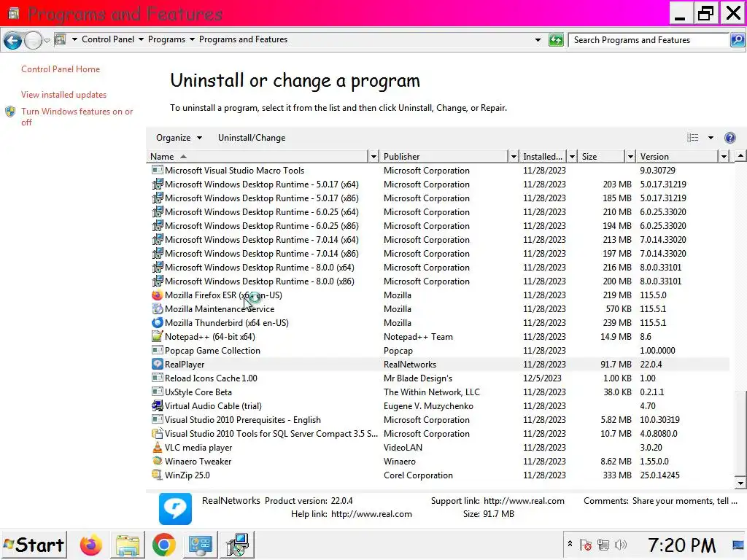Click the Popcap Game Collection icon
Screen dimensions: 747x560
[x=158, y=351]
